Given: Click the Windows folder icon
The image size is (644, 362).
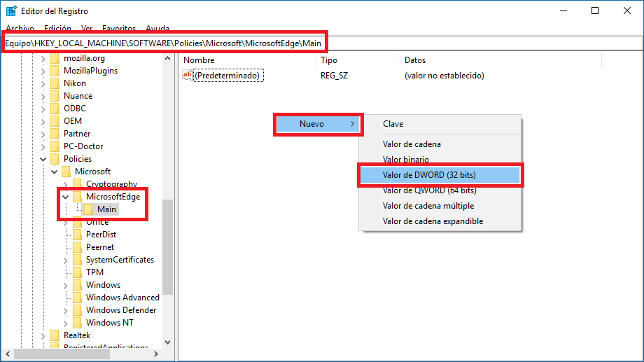Looking at the screenshot, I should [77, 285].
